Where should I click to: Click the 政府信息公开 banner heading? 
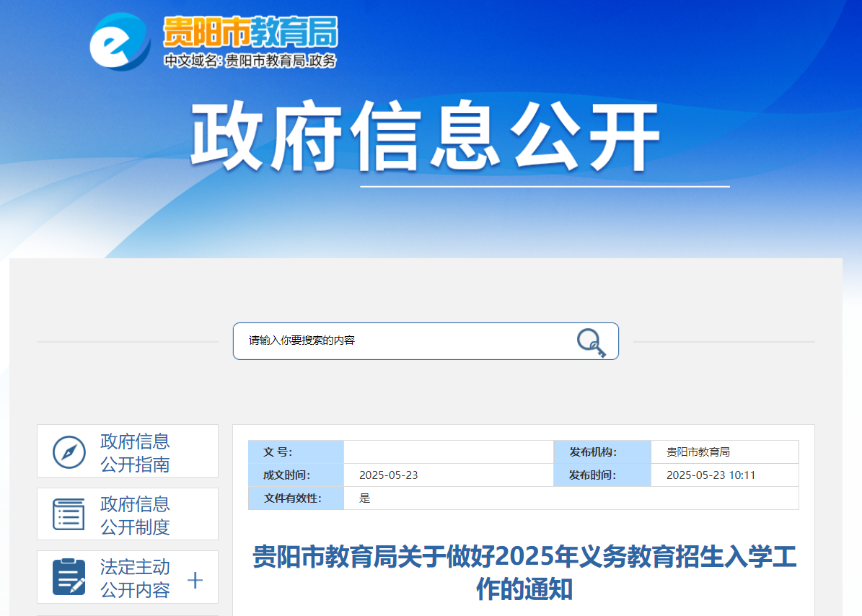coord(425,137)
